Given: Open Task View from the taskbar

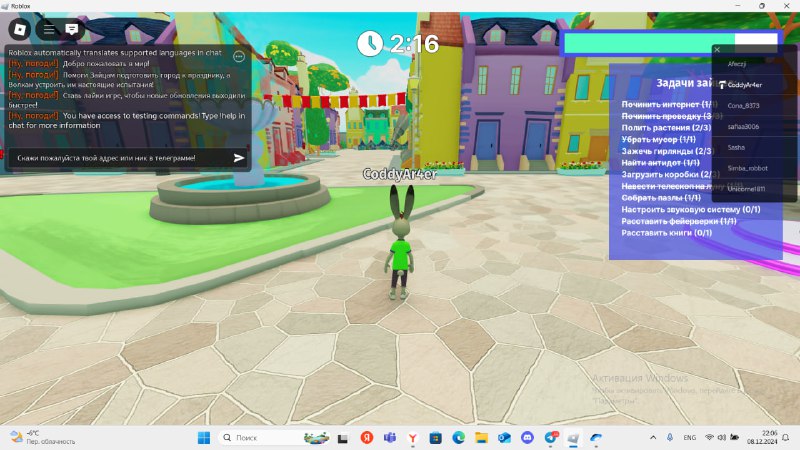Looking at the screenshot, I should [342, 438].
